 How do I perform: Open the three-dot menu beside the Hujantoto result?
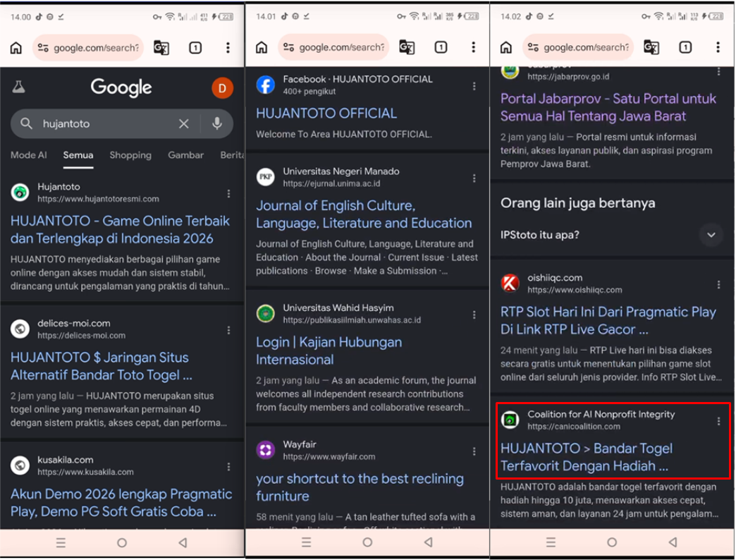click(x=228, y=193)
